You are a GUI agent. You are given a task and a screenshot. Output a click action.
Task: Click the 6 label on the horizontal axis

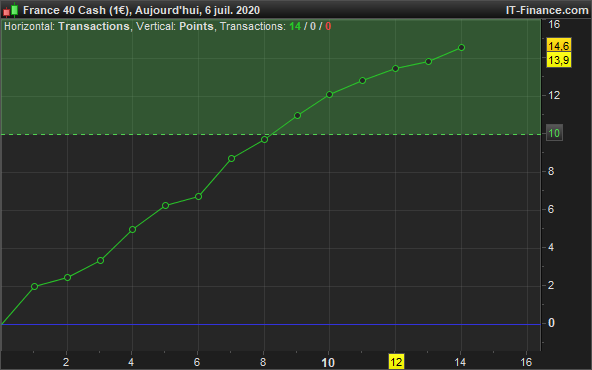click(x=197, y=362)
